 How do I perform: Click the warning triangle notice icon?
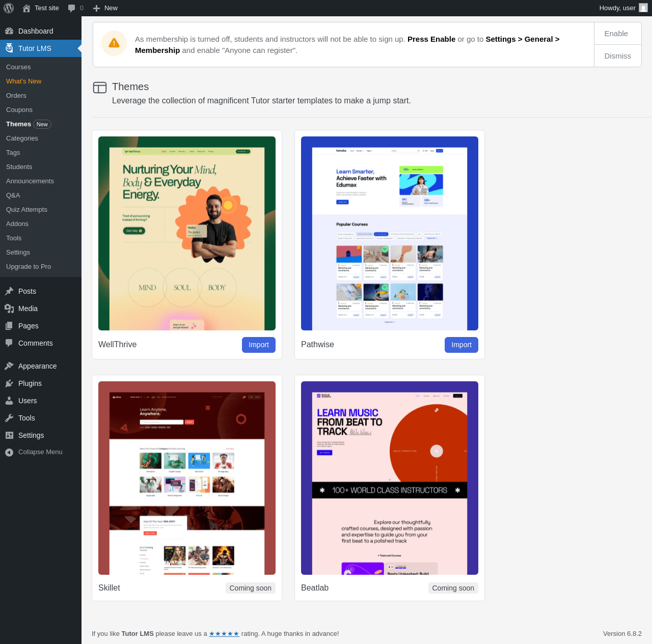coord(114,43)
